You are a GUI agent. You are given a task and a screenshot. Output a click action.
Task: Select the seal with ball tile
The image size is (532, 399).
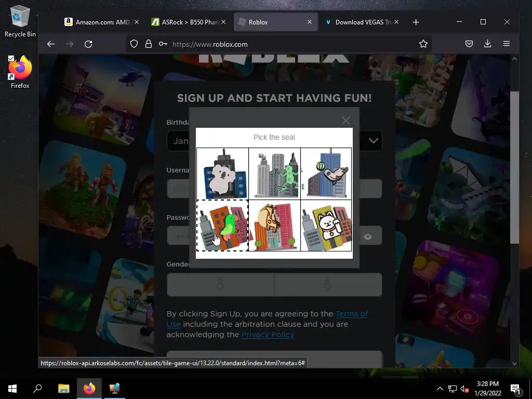coord(326,174)
